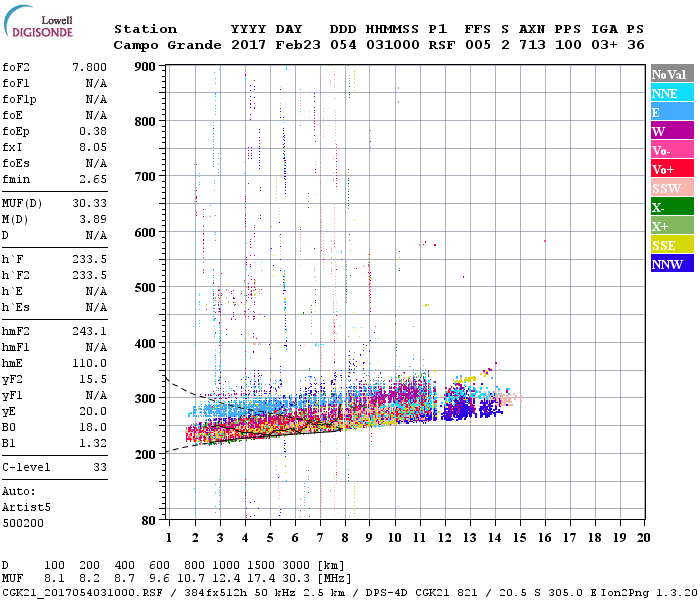The height and width of the screenshot is (600, 700).
Task: Select the NNW dark blue legend swatch
Action: click(x=672, y=264)
